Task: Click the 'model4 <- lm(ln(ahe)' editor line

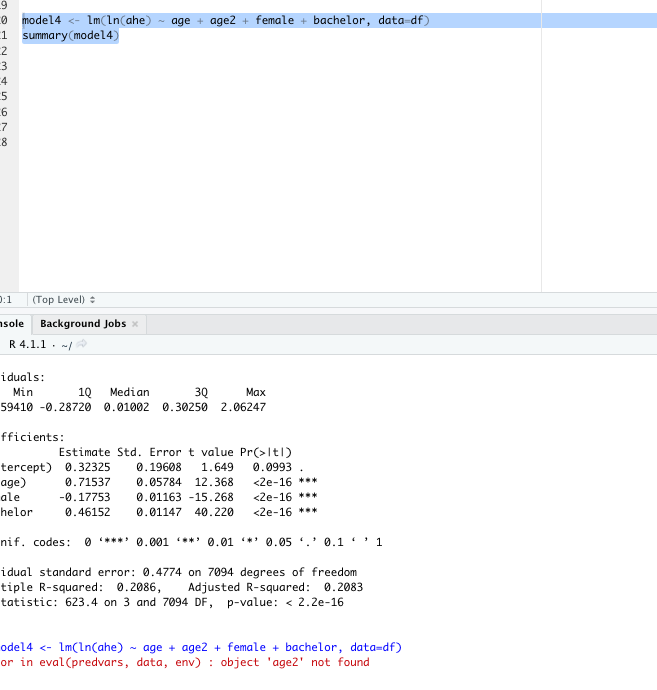Action: 226,21
